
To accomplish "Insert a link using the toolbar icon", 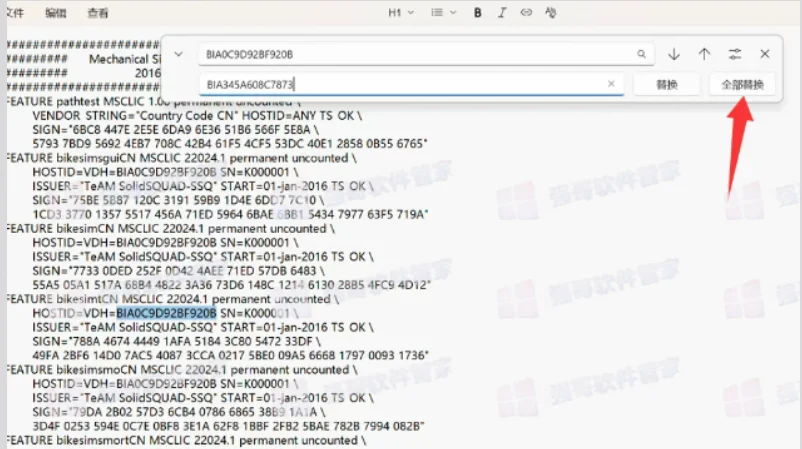I will [526, 13].
